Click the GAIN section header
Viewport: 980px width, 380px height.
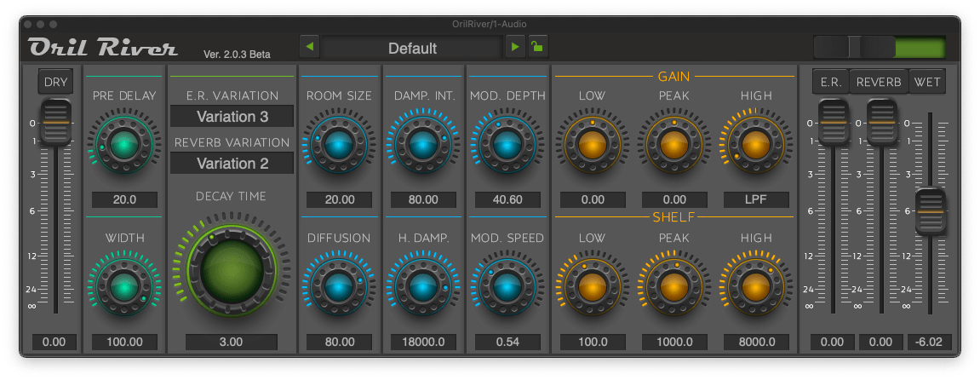tap(673, 76)
